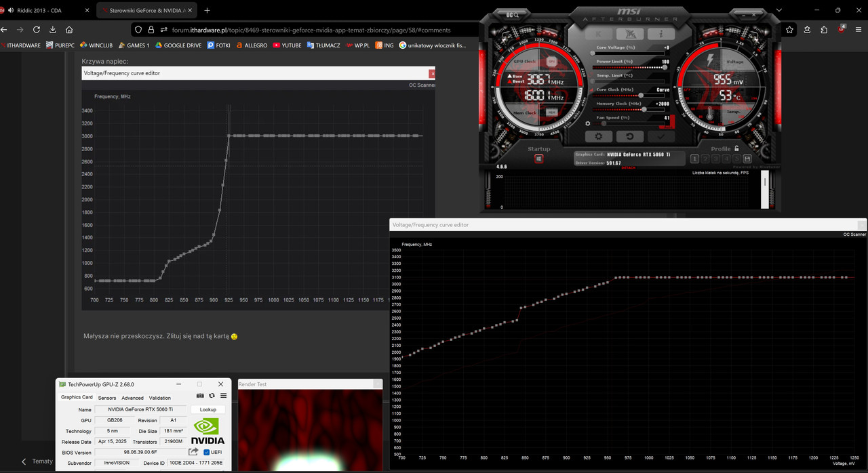
Task: Mute audio icon on Riddic tab
Action: point(12,10)
